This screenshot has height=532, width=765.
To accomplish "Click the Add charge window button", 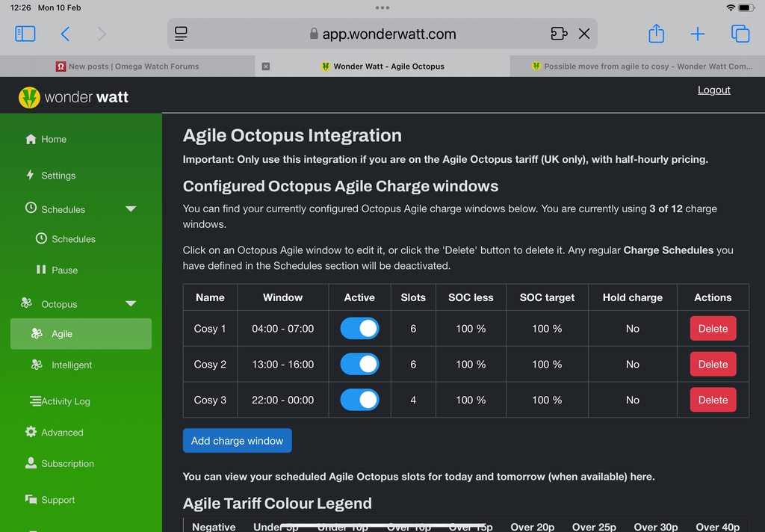I will point(237,441).
